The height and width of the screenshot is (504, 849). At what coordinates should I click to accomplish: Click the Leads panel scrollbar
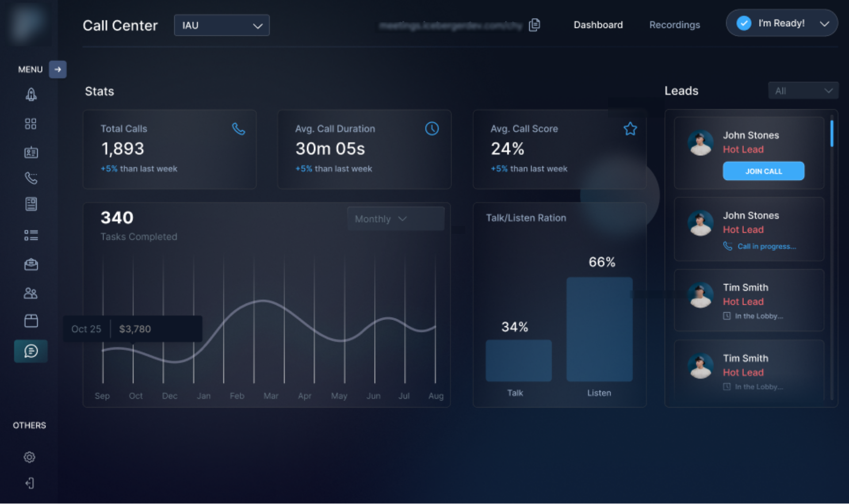[832, 133]
